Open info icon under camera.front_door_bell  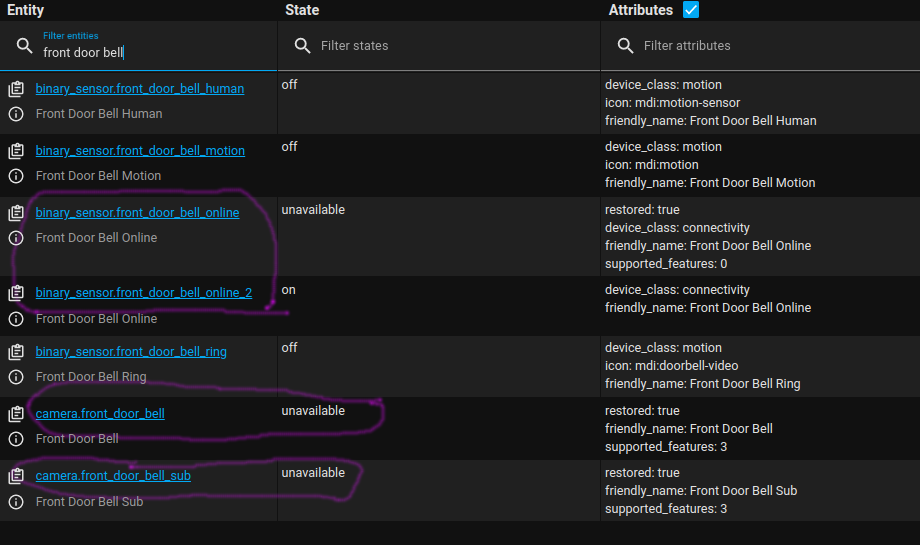tap(16, 439)
